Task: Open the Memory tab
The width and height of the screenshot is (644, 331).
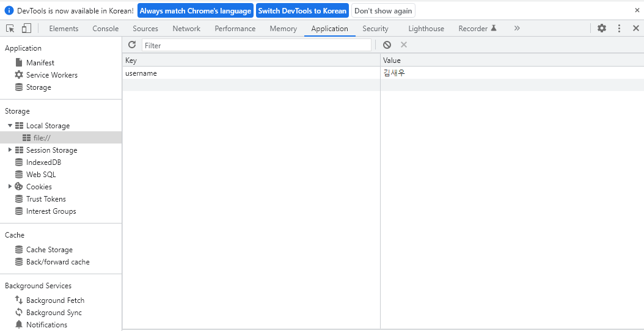Action: tap(284, 28)
